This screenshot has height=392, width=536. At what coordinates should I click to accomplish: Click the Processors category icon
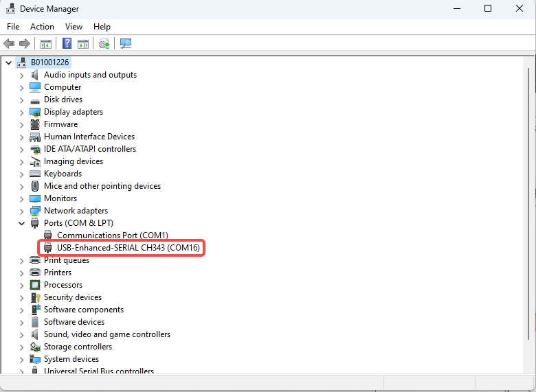click(35, 285)
